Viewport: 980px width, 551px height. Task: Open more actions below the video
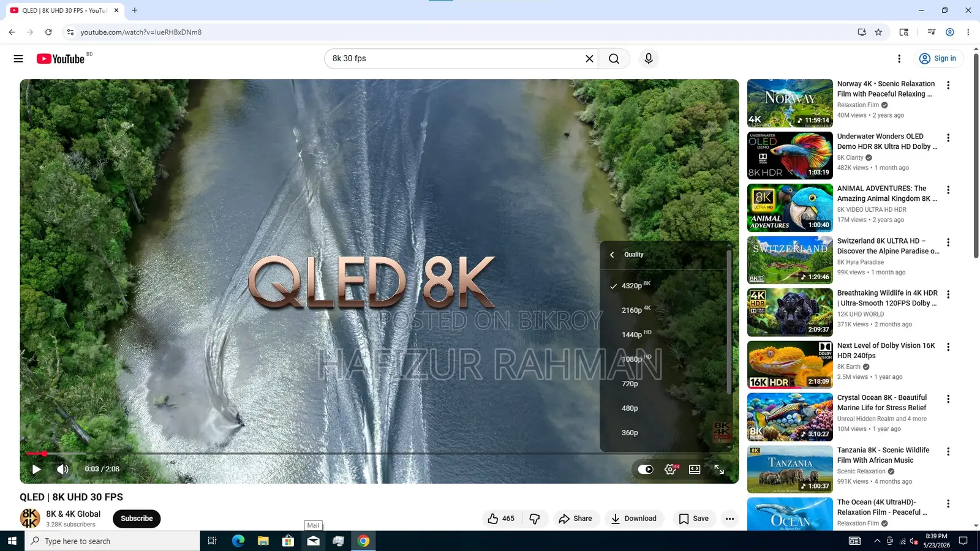pyautogui.click(x=729, y=519)
